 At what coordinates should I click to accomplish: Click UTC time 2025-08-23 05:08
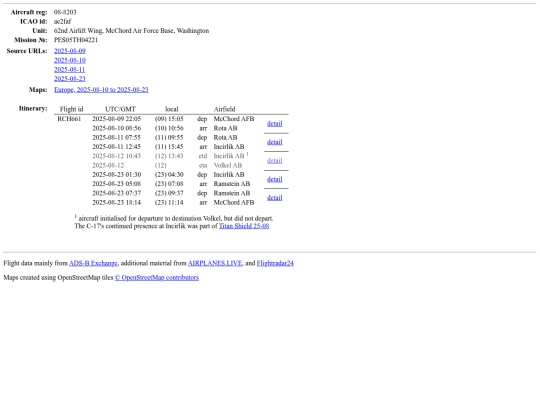pos(116,184)
